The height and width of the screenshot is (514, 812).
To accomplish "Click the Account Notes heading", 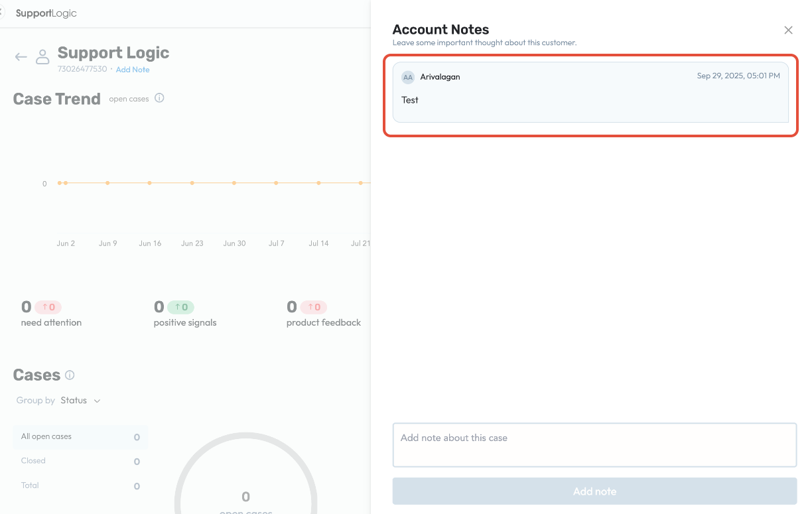I will (x=440, y=29).
